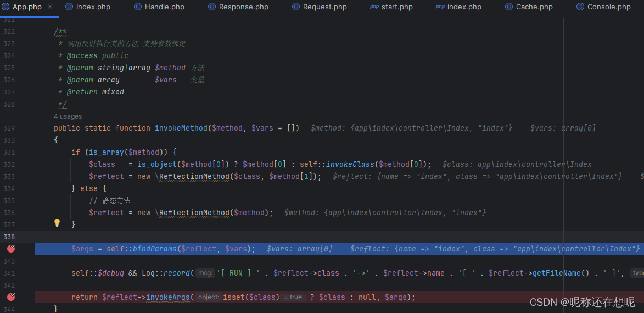Click the yellow lightbulb intention icon

coord(57,223)
